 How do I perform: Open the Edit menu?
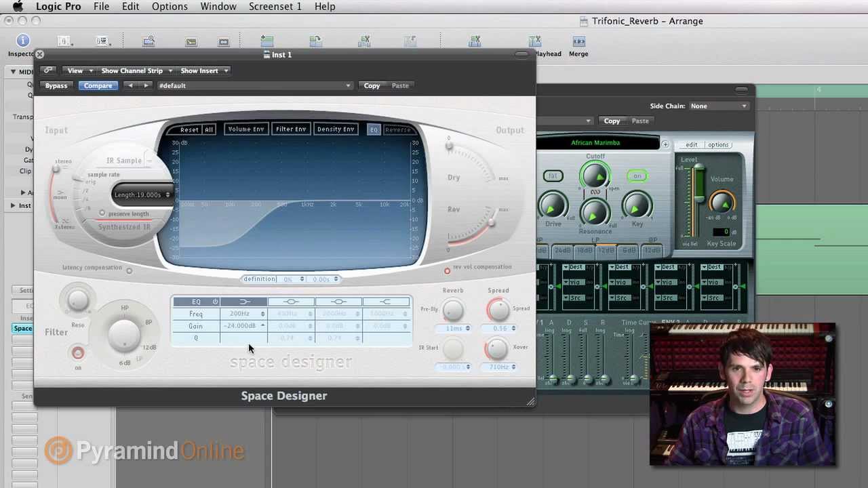(130, 6)
